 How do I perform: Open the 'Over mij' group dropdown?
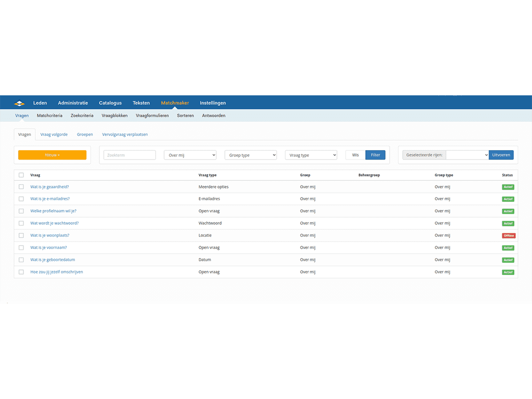click(x=190, y=155)
